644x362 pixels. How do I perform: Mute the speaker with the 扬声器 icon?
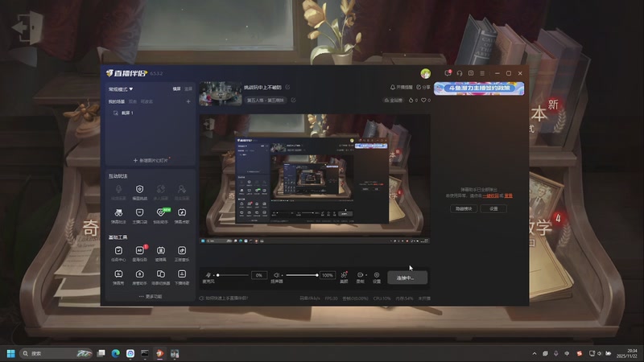pos(276,274)
